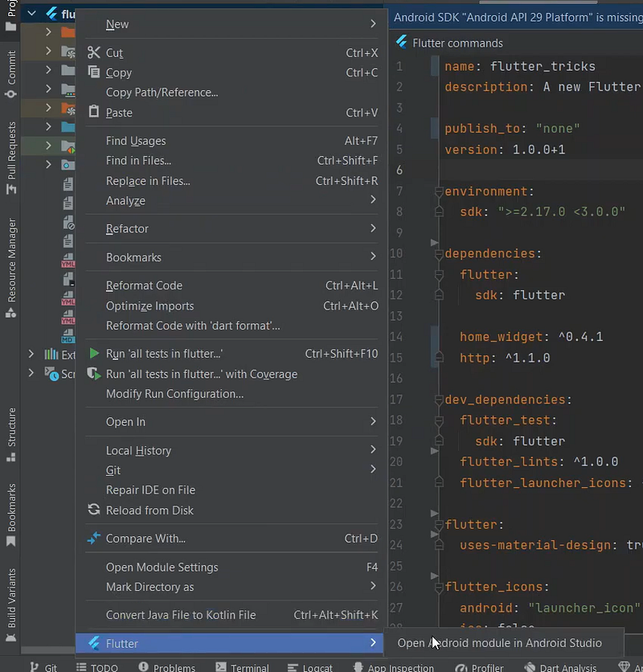
Task: Click the Flutter icon of project root
Action: click(x=51, y=14)
